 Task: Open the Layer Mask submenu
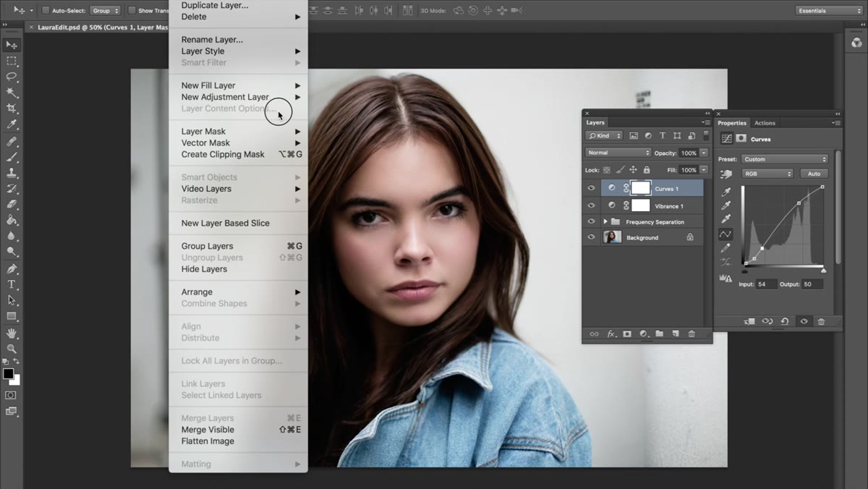pyautogui.click(x=238, y=131)
